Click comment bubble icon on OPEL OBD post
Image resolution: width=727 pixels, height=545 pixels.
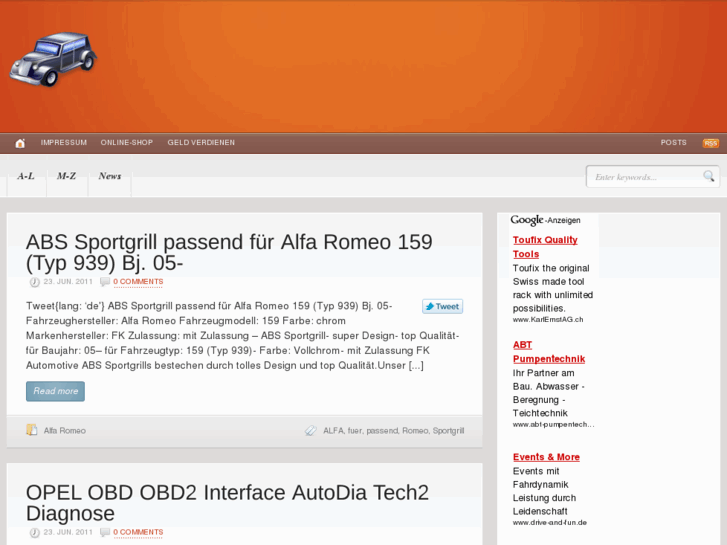coord(105,532)
